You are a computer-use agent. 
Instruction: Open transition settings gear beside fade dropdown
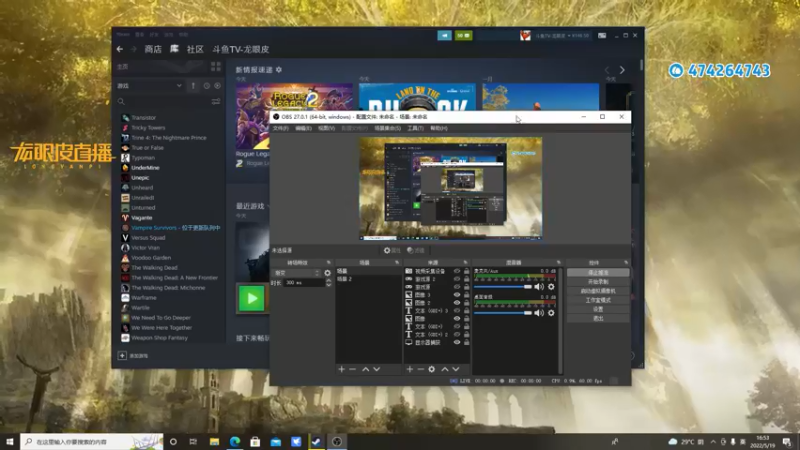(328, 273)
